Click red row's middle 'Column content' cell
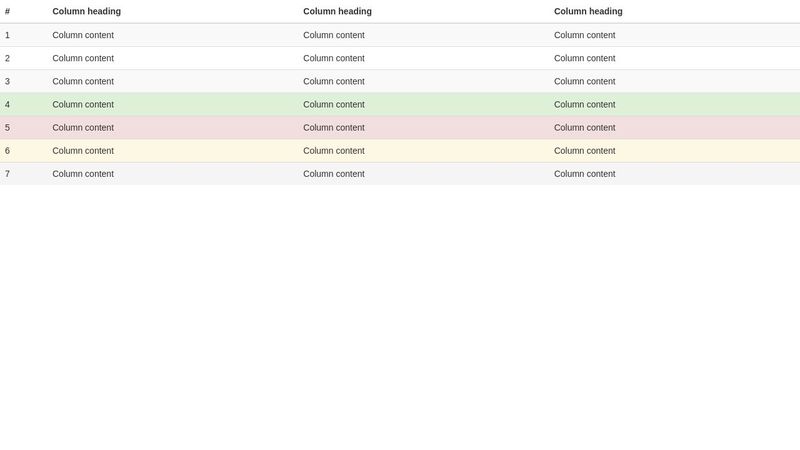Screen dimensions: 800x450 [334, 127]
